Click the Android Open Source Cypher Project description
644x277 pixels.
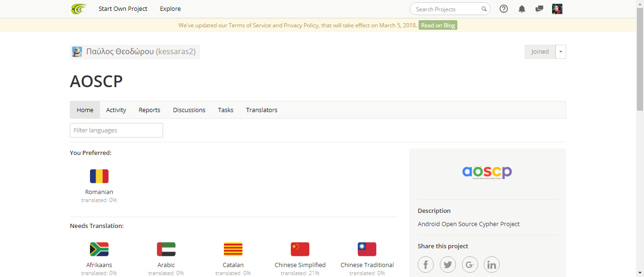click(x=469, y=224)
